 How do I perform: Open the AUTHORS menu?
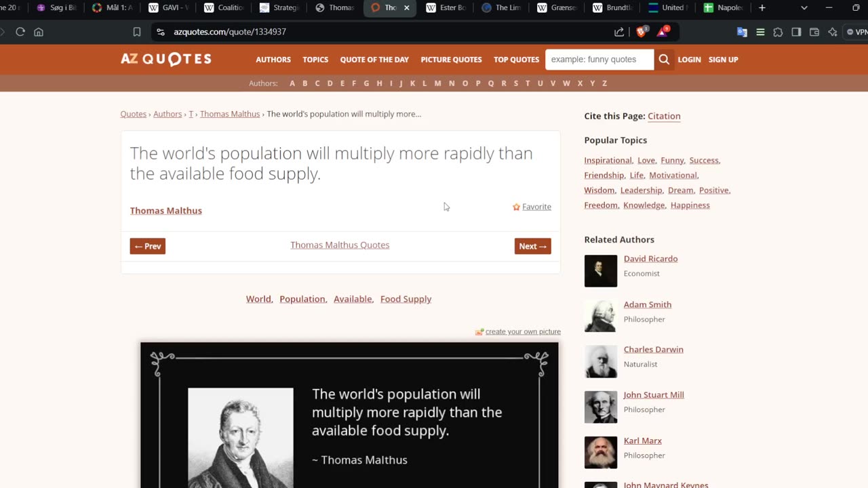coord(273,60)
